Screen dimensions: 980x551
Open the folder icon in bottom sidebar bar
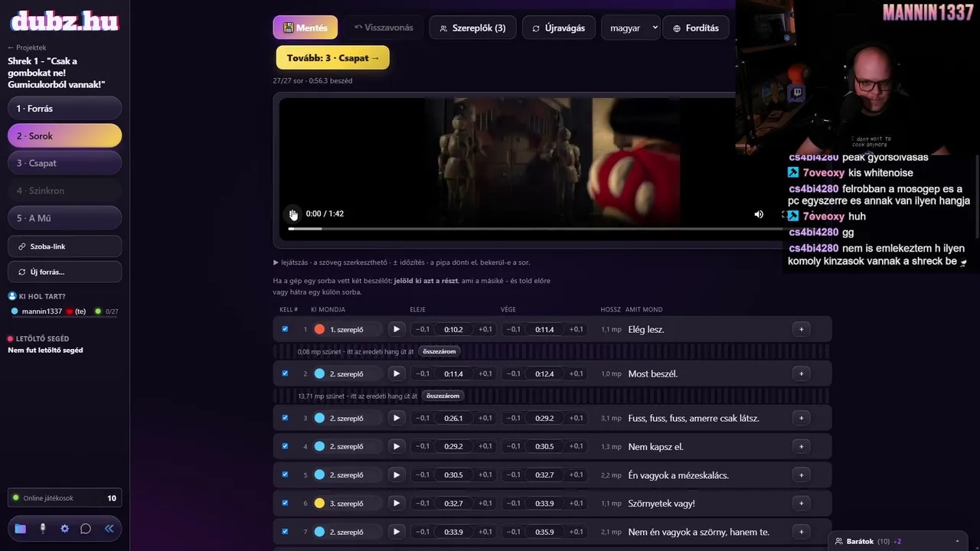click(21, 529)
